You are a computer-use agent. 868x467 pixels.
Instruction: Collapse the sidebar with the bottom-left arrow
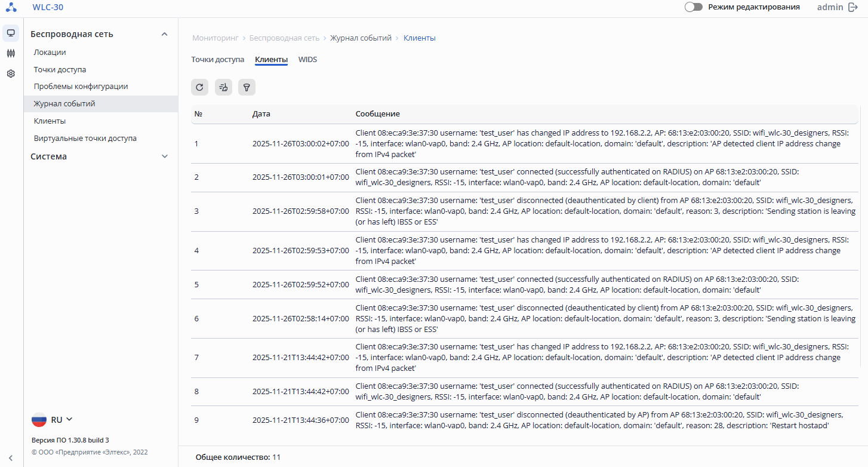click(11, 458)
